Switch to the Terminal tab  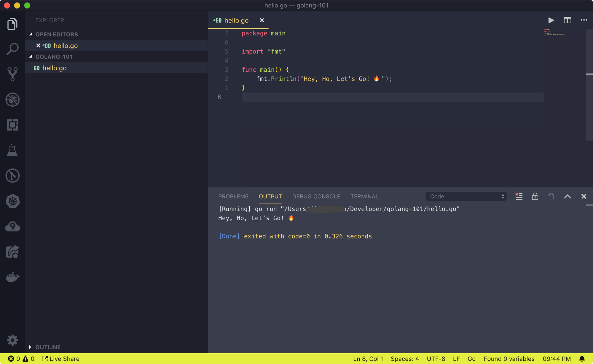pos(364,196)
